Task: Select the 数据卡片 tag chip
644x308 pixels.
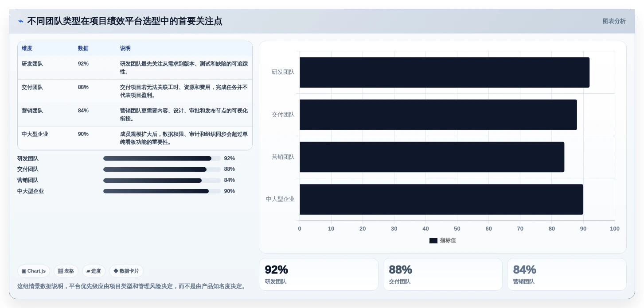Action: 126,271
